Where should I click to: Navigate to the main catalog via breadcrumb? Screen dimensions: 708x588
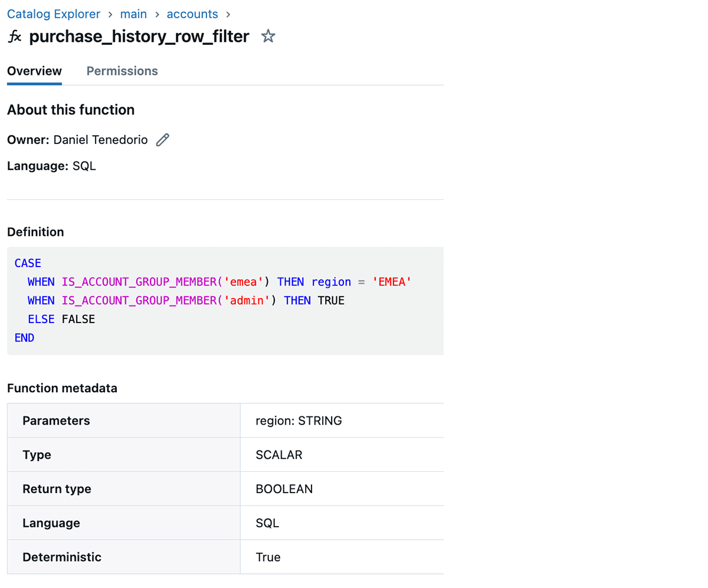pyautogui.click(x=133, y=14)
